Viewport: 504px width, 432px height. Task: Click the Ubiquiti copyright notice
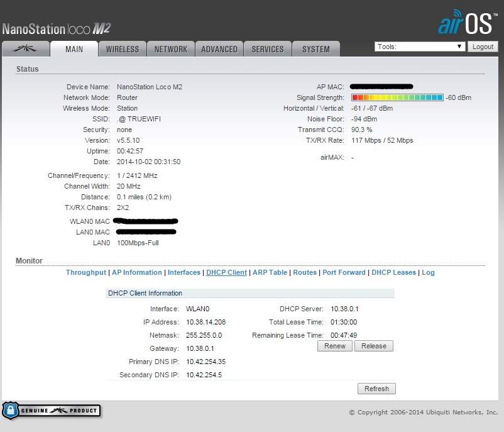click(424, 412)
